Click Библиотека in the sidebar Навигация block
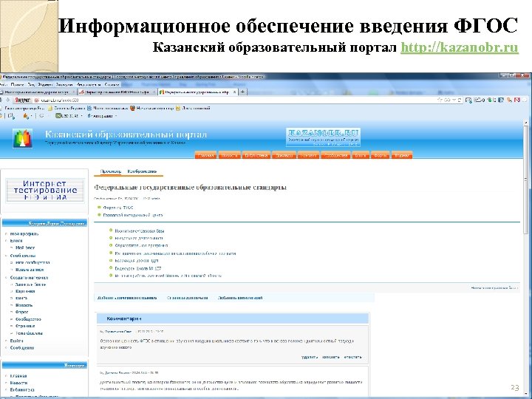This screenshot has height=399, width=532. coord(22,390)
